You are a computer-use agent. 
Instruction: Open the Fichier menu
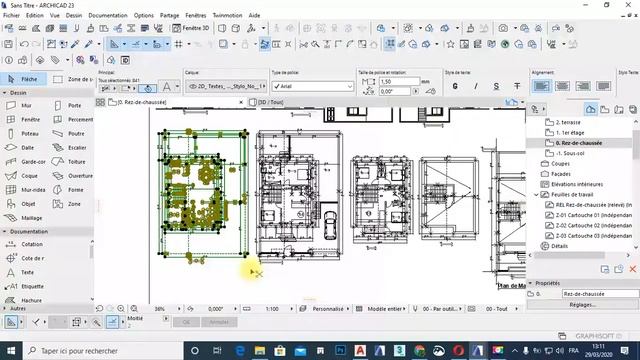11,15
